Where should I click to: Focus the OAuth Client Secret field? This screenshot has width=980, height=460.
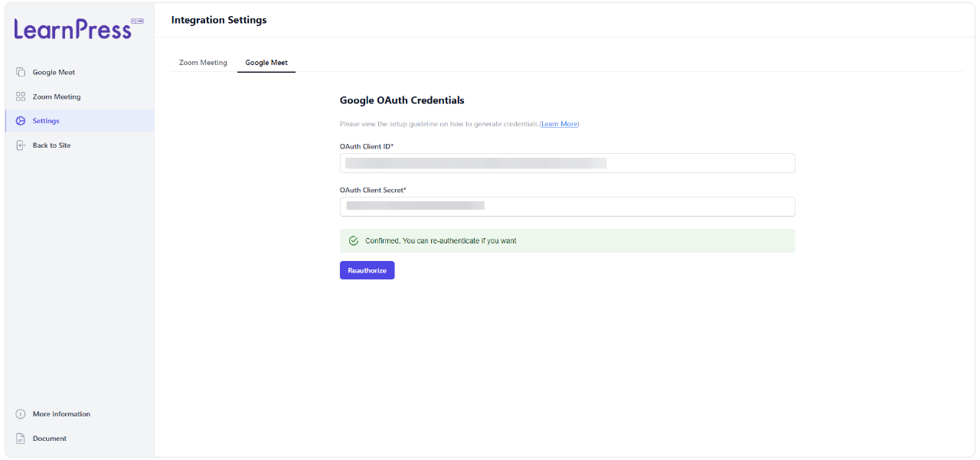pos(567,206)
